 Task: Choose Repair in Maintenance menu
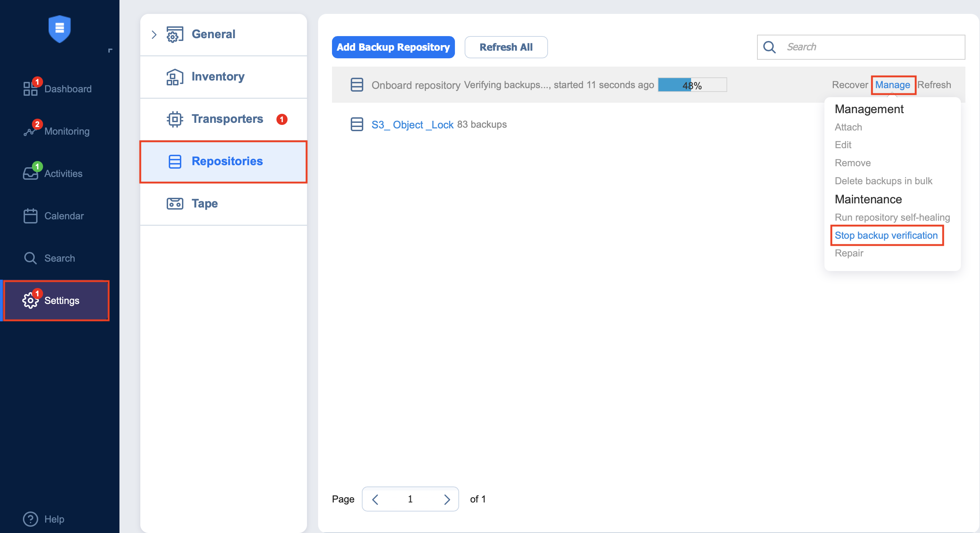[849, 253]
